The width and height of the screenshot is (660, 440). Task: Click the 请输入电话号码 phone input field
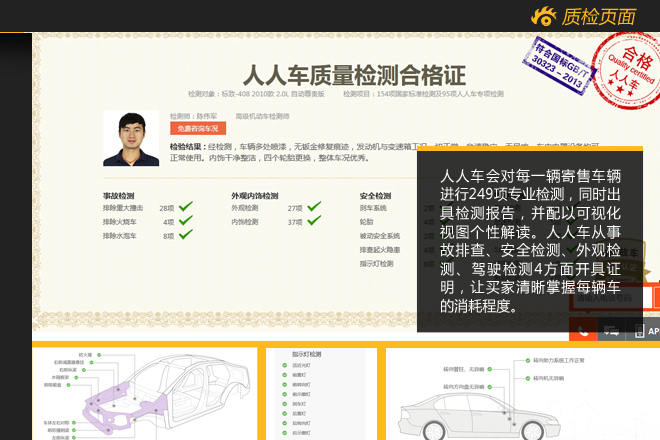point(610,298)
